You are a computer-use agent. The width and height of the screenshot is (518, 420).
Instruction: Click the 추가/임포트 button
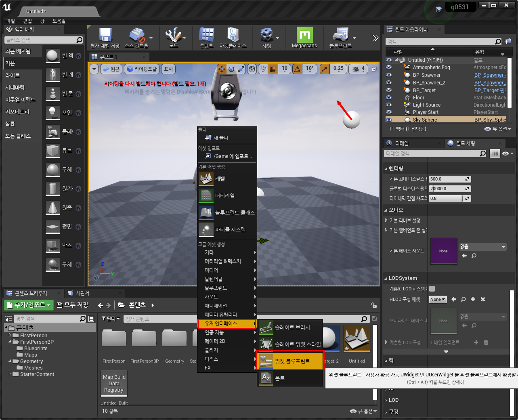[x=29, y=305]
